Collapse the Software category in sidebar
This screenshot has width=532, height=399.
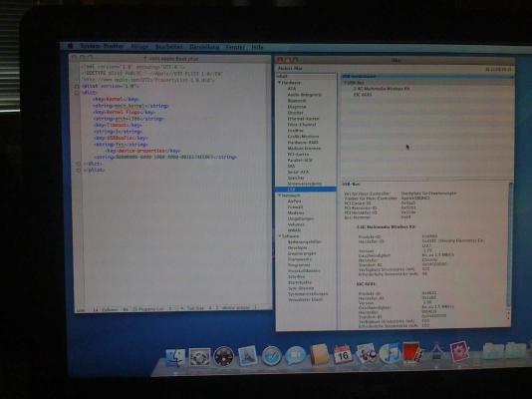pyautogui.click(x=280, y=236)
